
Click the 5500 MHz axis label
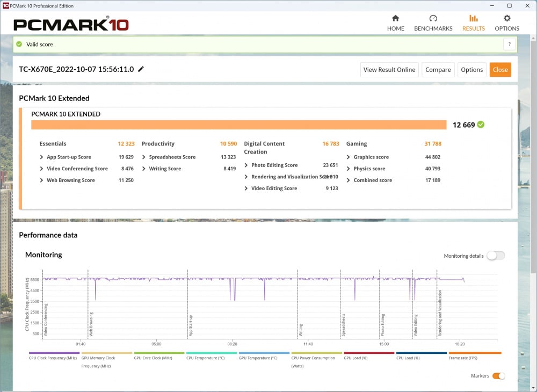click(35, 280)
